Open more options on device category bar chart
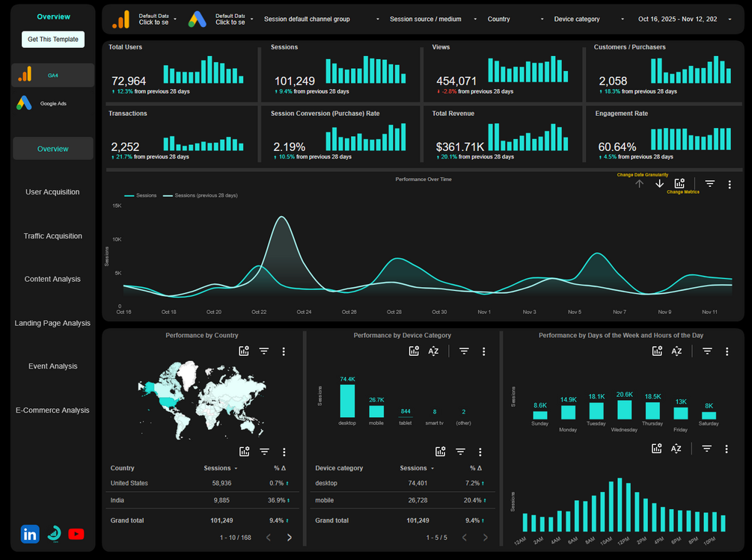The width and height of the screenshot is (752, 560). (x=483, y=351)
